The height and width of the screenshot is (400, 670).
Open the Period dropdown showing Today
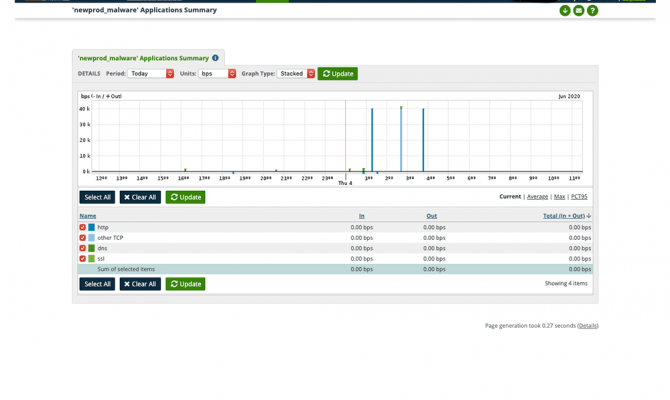150,74
